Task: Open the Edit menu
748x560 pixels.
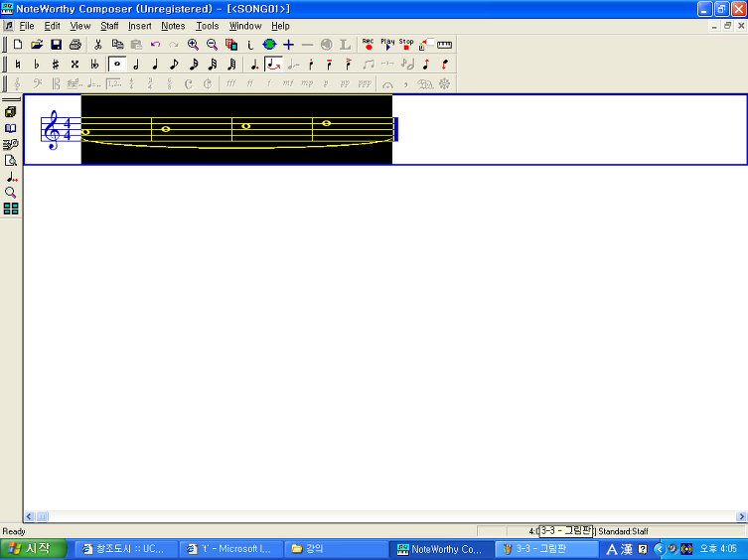Action: tap(52, 26)
